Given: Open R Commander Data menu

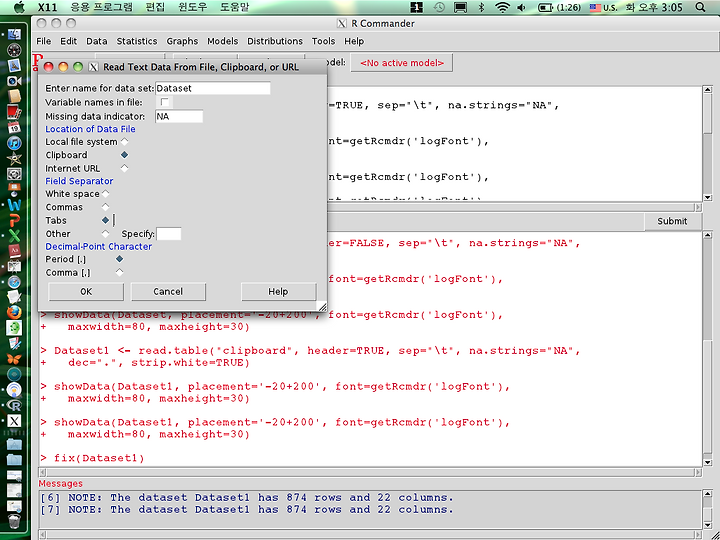Looking at the screenshot, I should 96,41.
